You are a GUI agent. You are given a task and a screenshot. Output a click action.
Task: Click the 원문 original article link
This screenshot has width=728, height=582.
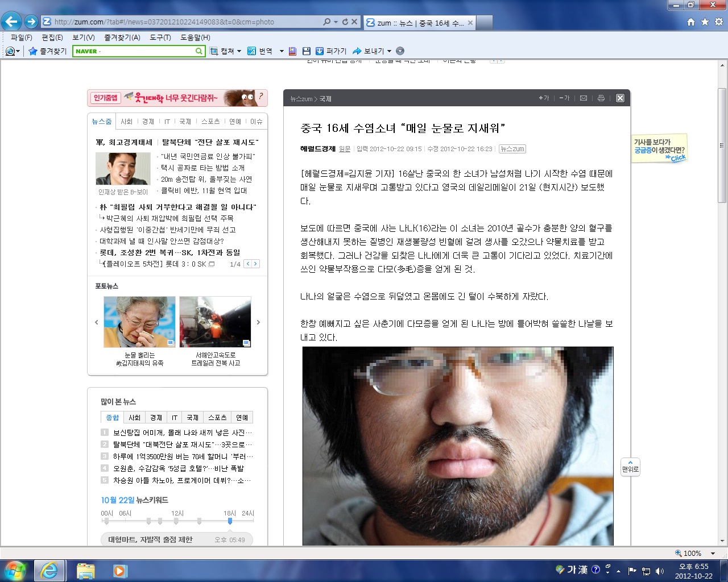point(345,149)
